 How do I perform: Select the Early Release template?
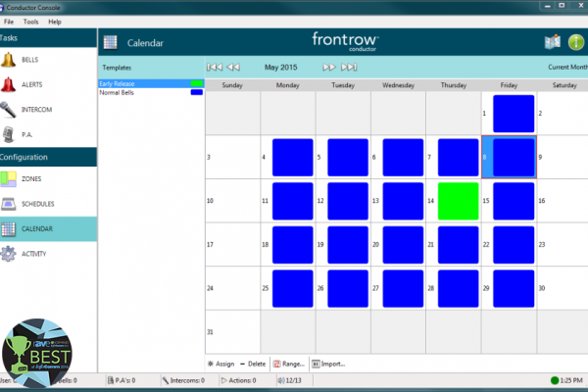[151, 83]
